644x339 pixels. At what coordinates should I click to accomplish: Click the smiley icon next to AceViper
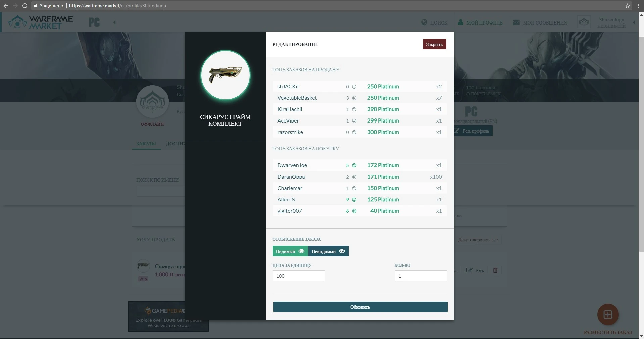354,121
